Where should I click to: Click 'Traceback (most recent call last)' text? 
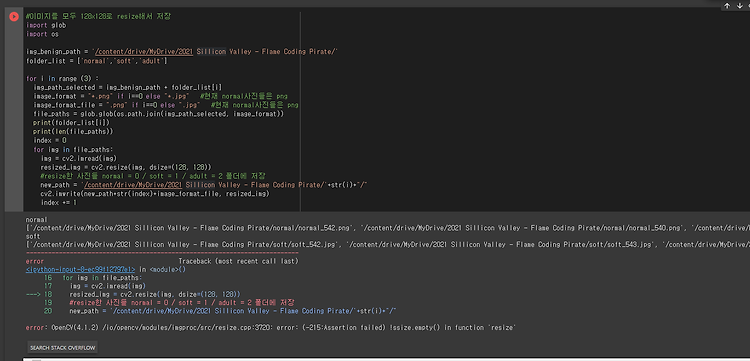click(x=239, y=261)
